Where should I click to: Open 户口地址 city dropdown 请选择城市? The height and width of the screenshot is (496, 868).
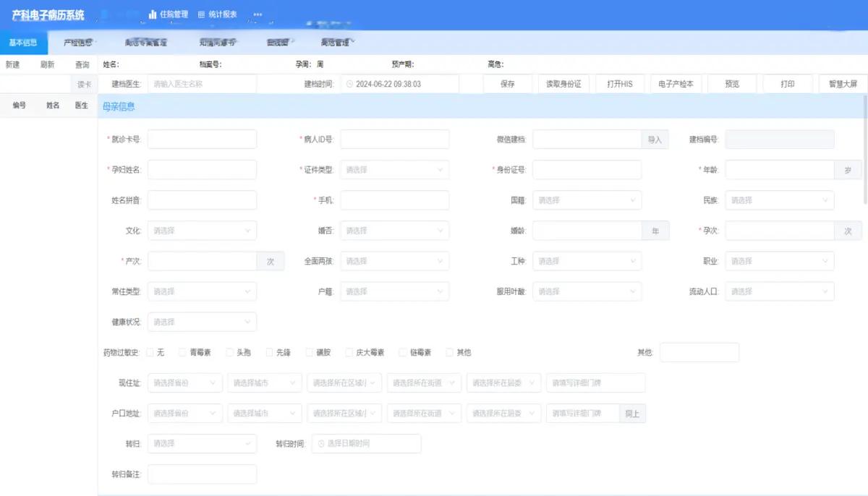pyautogui.click(x=265, y=414)
